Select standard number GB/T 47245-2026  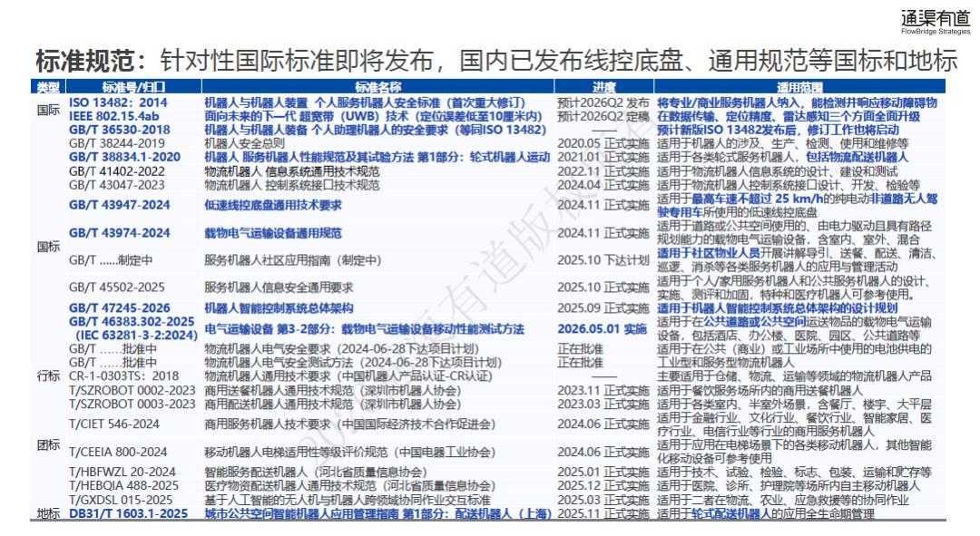coord(120,308)
